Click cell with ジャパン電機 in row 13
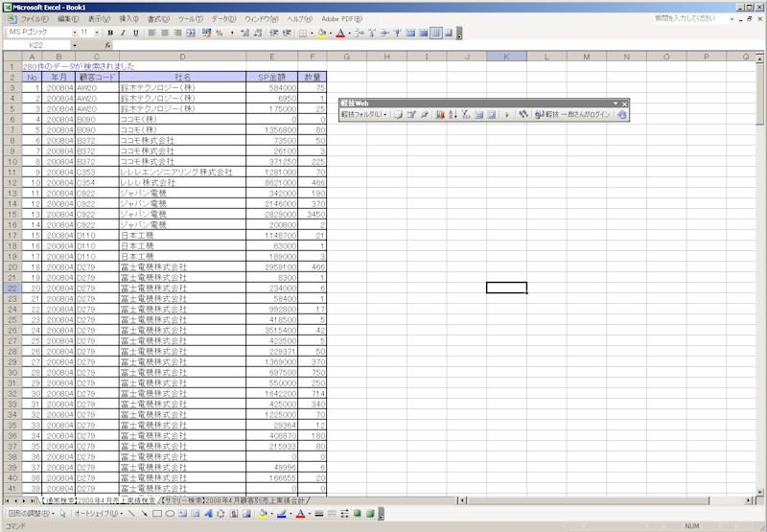 point(182,193)
